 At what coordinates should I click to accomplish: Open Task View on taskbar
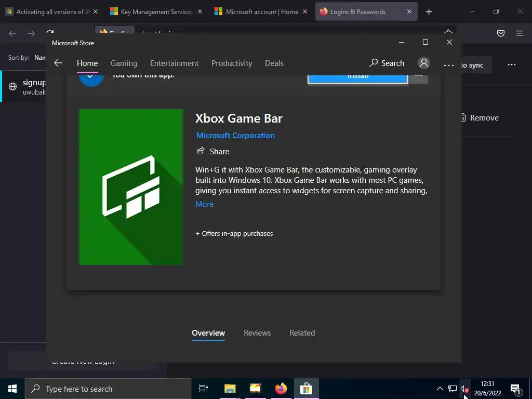204,389
